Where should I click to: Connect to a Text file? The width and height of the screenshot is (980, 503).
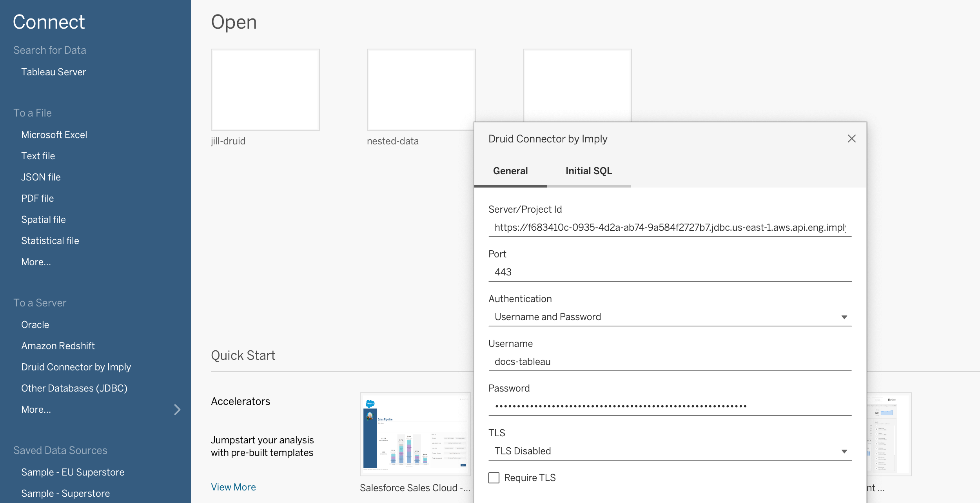click(38, 156)
